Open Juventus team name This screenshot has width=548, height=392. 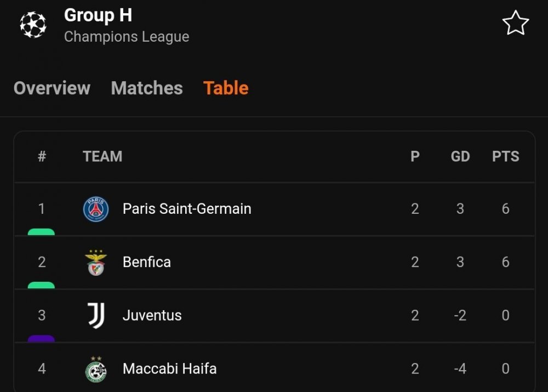[152, 315]
